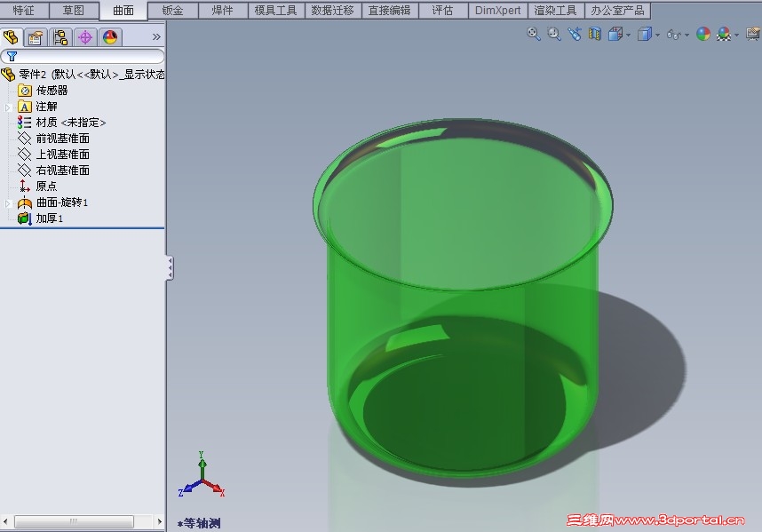Viewport: 762px width, 532px height.
Task: Click the 零件2 part icon at tree root
Action: [x=8, y=75]
